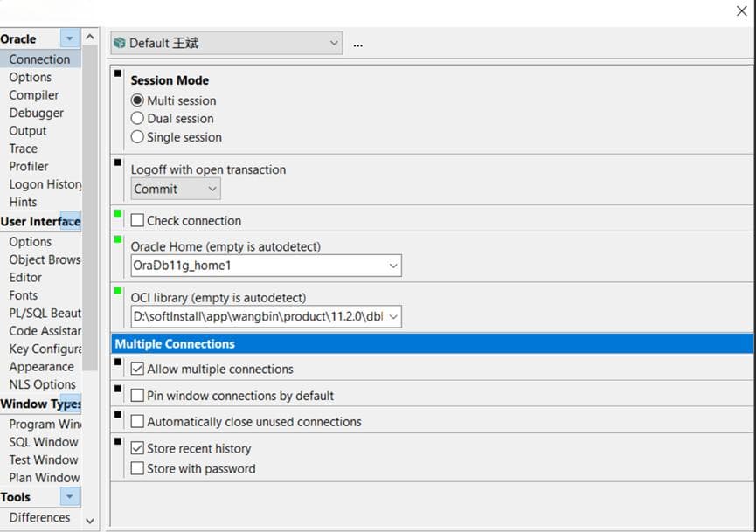Click green indicator beside Check connection
756x532 pixels.
tap(118, 213)
